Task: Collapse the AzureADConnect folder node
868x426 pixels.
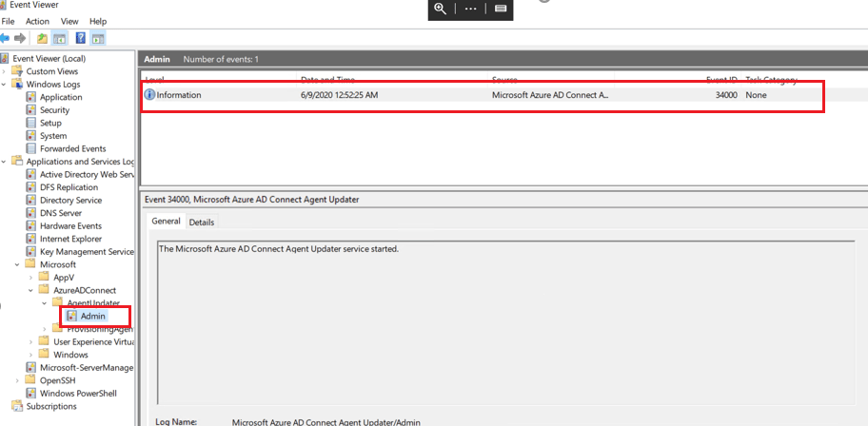Action: point(31,290)
